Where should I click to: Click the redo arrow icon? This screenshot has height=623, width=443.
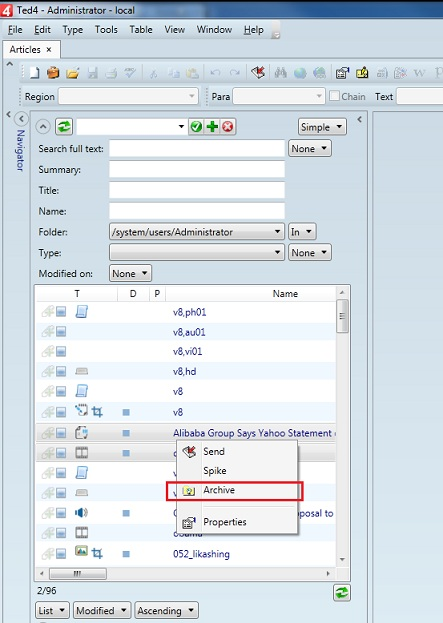pos(235,73)
